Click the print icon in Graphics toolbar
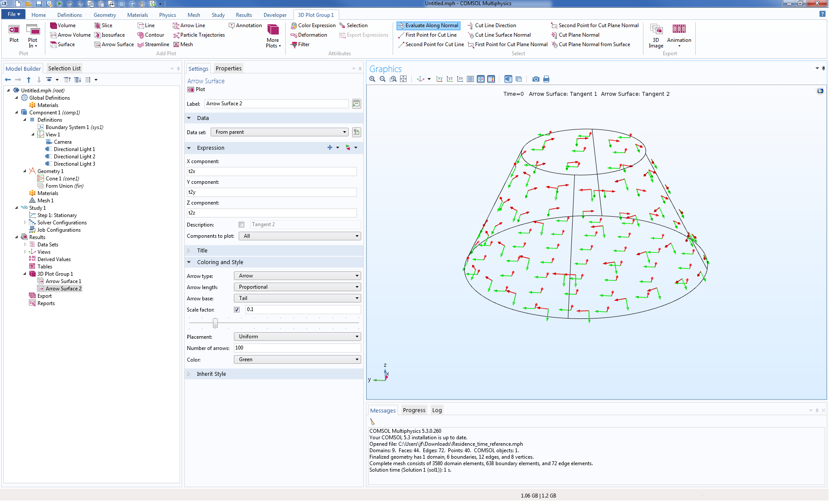 [x=546, y=79]
